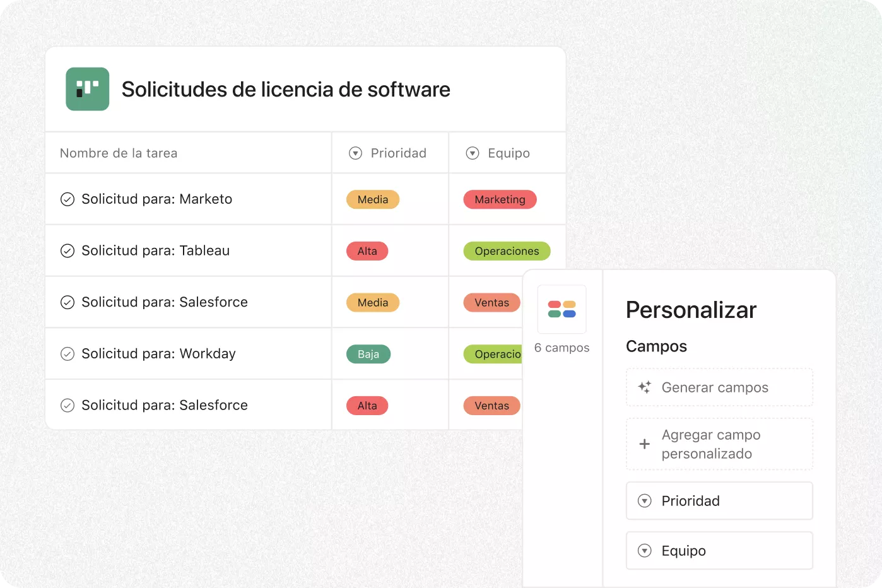Open Media priority tag in Marketo row
This screenshot has height=588, width=882.
[x=373, y=199]
